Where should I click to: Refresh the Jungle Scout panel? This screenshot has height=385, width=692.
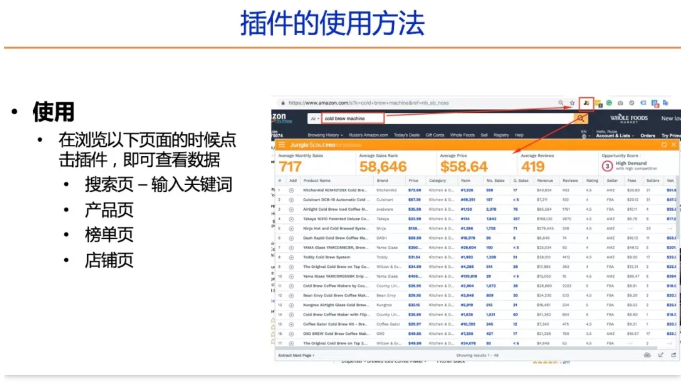(664, 145)
